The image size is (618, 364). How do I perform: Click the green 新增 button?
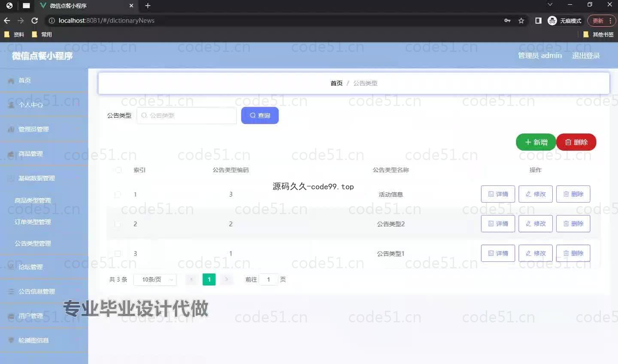(x=536, y=142)
